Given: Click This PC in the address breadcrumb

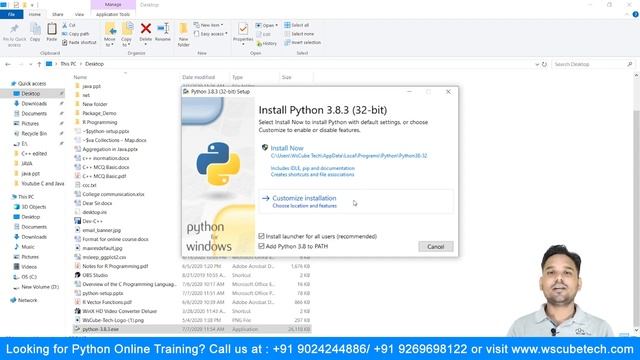Looking at the screenshot, I should tap(68, 64).
